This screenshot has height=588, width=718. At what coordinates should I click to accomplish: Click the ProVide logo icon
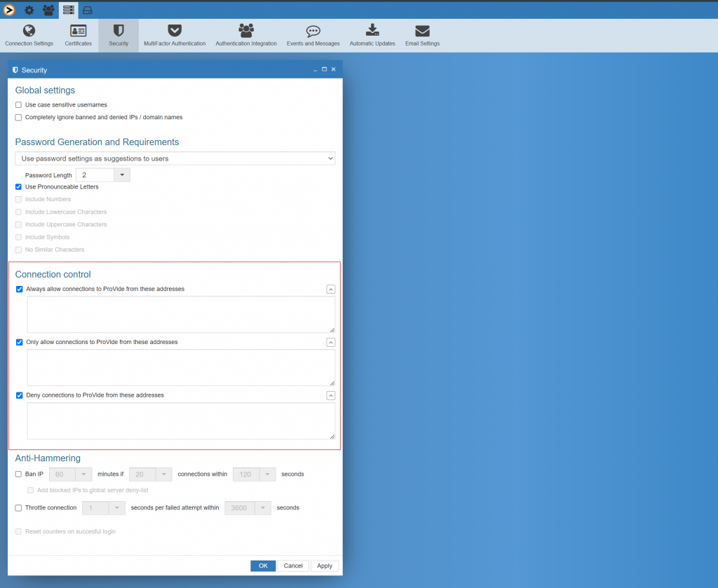8,9
